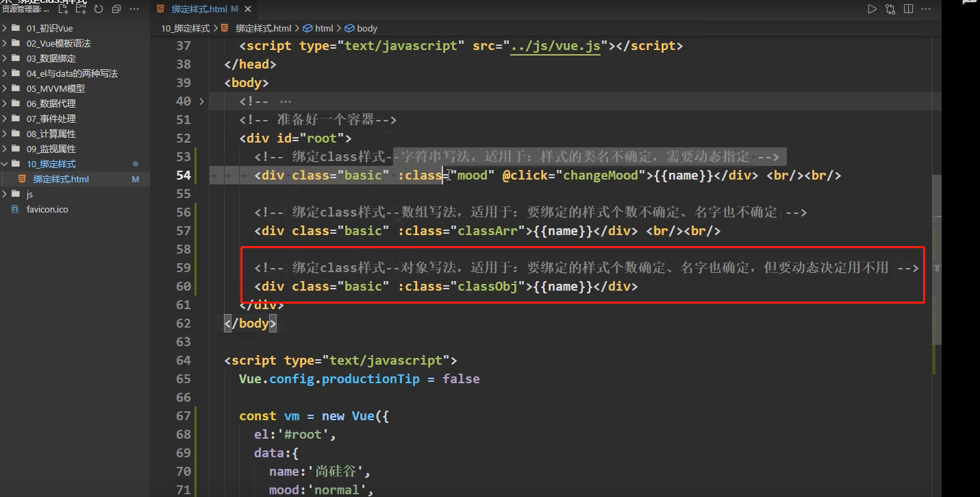
Task: Click the 'normal' string on line 71
Action: point(336,490)
